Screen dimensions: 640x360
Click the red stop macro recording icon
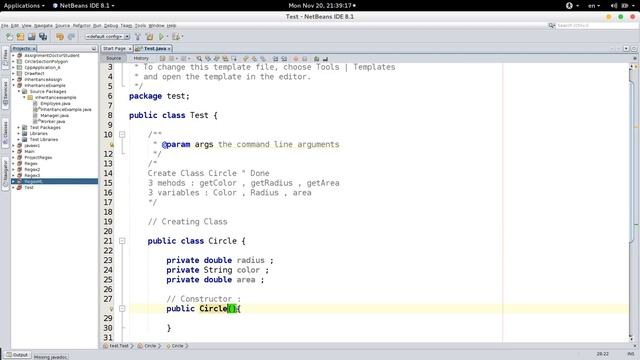296,59
